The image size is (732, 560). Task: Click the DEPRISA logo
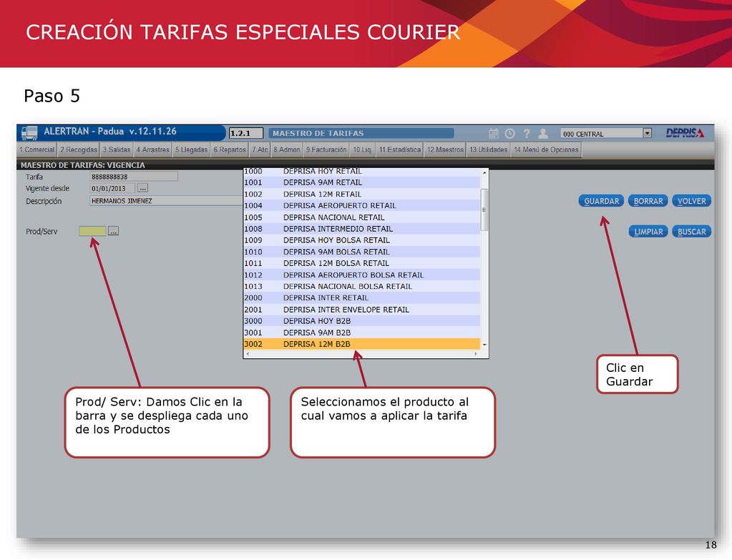click(685, 133)
